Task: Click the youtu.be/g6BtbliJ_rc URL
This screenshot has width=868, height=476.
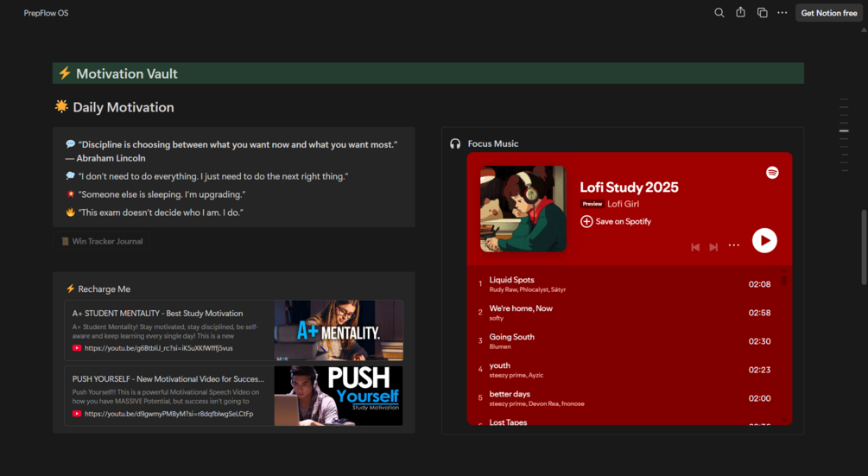Action: click(x=158, y=348)
